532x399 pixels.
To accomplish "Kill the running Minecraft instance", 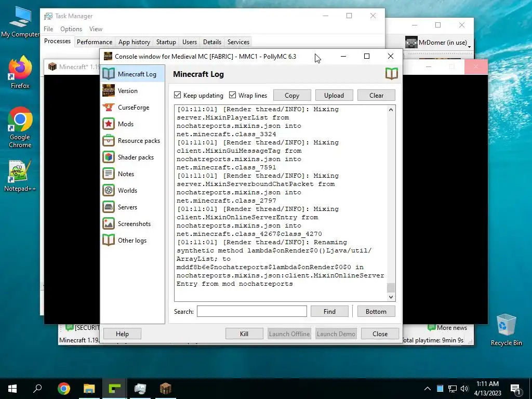I will point(244,334).
